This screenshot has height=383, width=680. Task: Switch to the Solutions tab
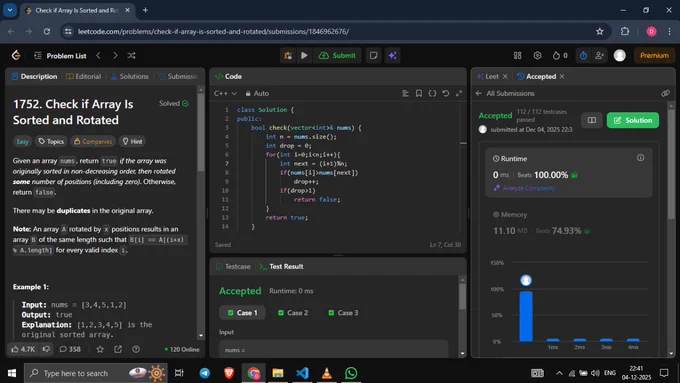click(x=130, y=76)
